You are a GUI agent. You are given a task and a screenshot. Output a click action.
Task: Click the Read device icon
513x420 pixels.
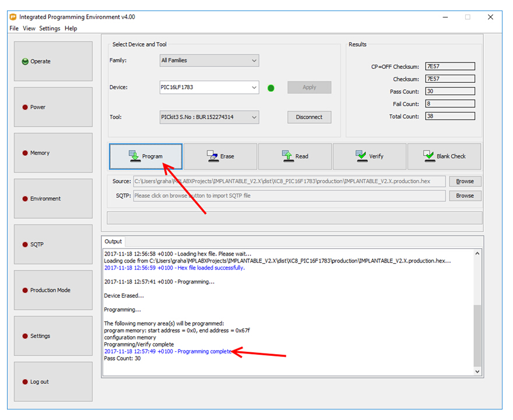click(x=287, y=156)
